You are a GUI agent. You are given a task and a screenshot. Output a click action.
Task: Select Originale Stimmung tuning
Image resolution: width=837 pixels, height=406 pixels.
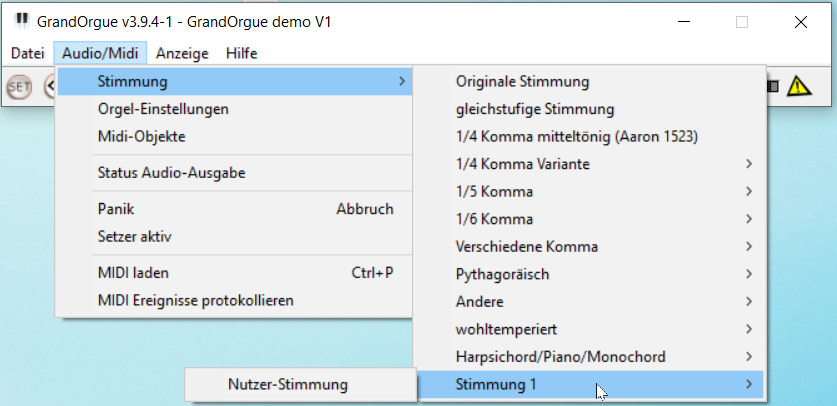coord(522,81)
